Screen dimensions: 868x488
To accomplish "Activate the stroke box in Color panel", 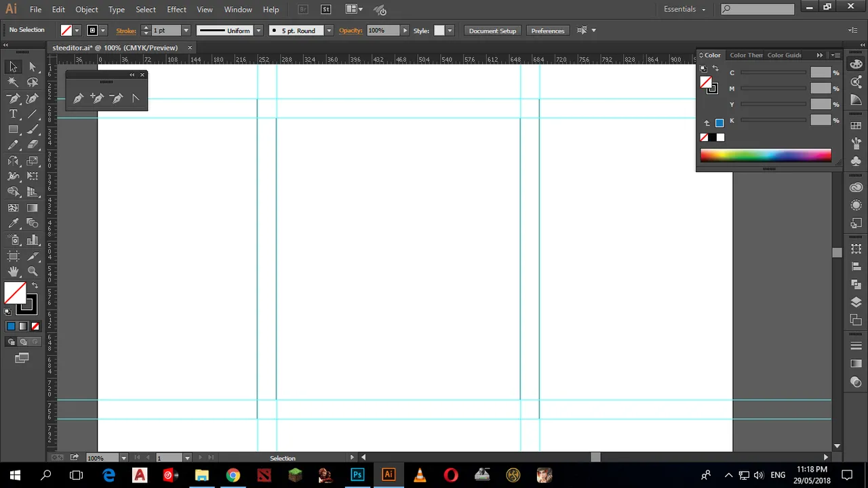I will (x=712, y=89).
